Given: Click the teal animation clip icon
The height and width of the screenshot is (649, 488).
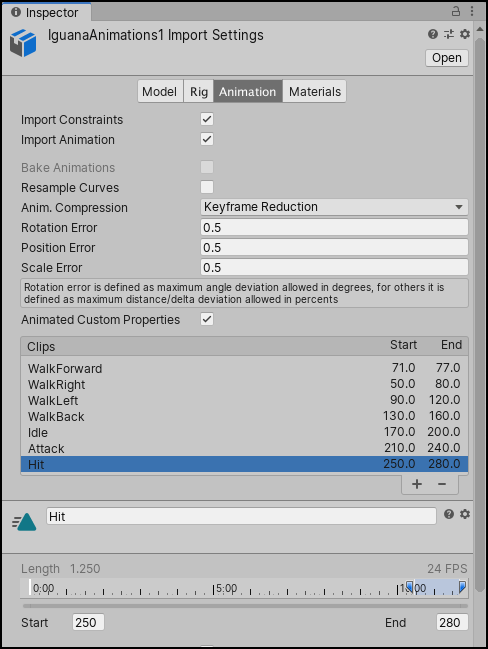Looking at the screenshot, I should point(24,522).
